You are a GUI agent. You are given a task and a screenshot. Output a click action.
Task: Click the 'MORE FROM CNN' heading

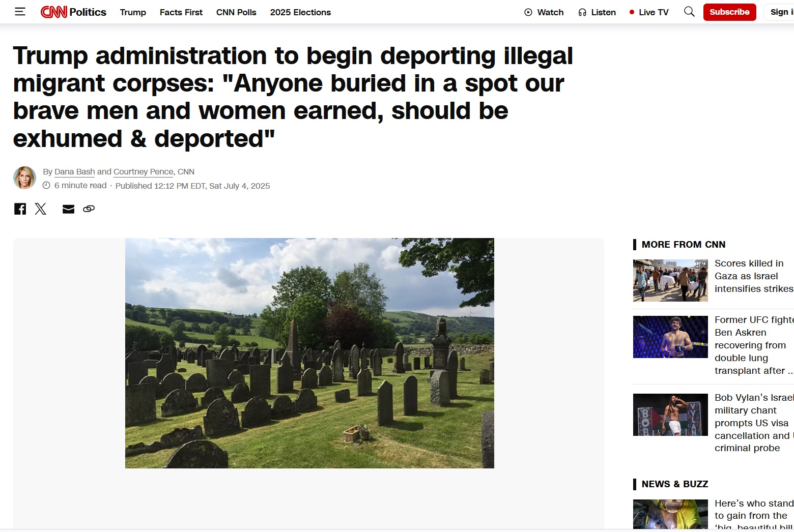684,245
